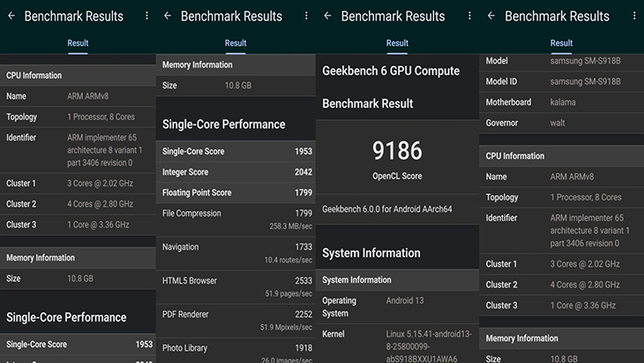The image size is (644, 363).
Task: Tap the File Compression result row
Action: coord(236,220)
